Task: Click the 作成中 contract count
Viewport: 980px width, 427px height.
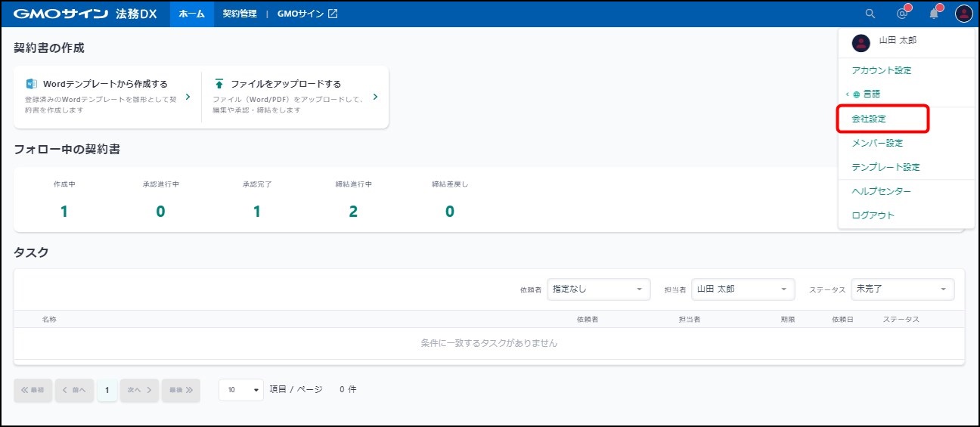Action: click(64, 211)
